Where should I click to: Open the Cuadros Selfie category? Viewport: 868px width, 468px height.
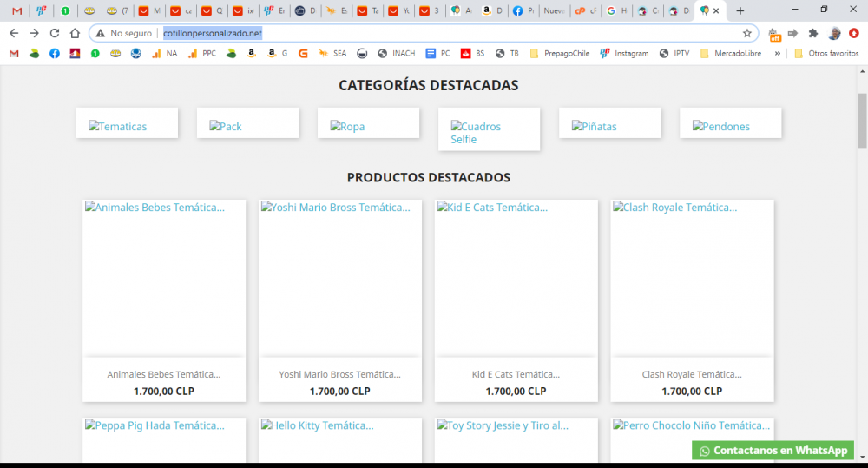(490, 129)
